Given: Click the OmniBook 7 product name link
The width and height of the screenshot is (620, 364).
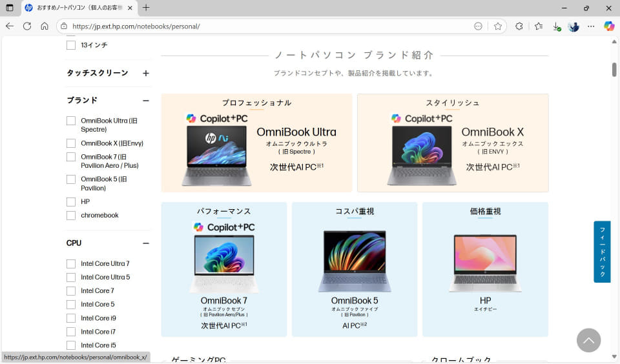Looking at the screenshot, I should click(x=224, y=301).
